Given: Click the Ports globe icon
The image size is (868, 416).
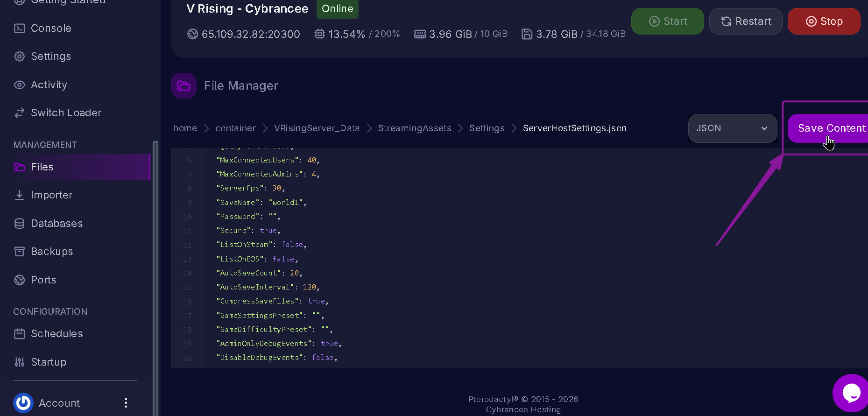Looking at the screenshot, I should [19, 280].
